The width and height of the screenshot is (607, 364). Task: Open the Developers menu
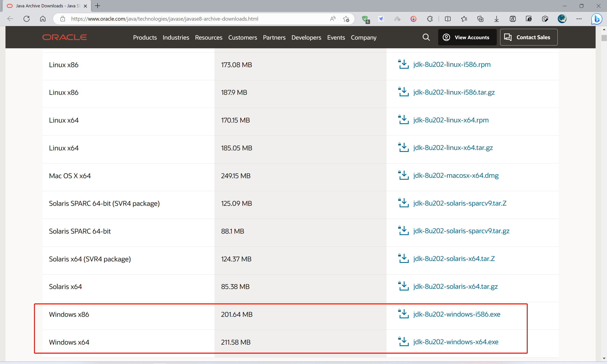click(x=306, y=37)
